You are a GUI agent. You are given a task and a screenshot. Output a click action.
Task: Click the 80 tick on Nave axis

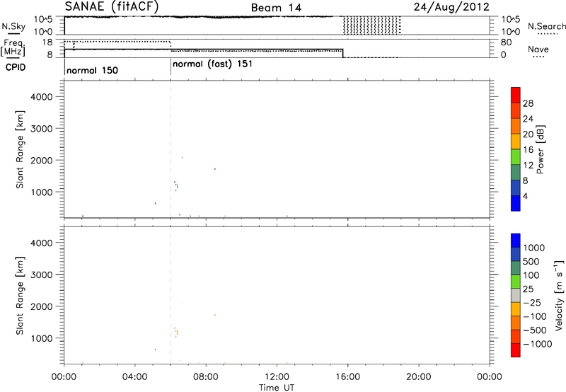point(506,42)
